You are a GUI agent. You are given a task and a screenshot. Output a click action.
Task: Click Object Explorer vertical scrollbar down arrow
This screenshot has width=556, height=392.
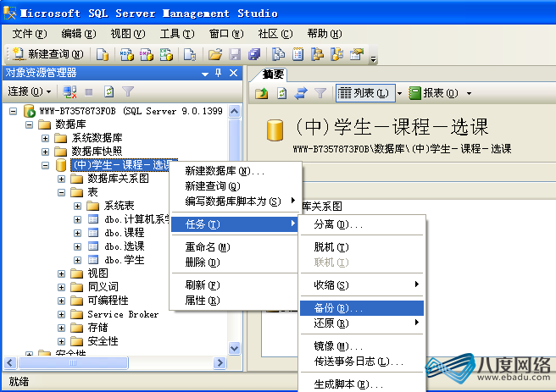click(235, 348)
